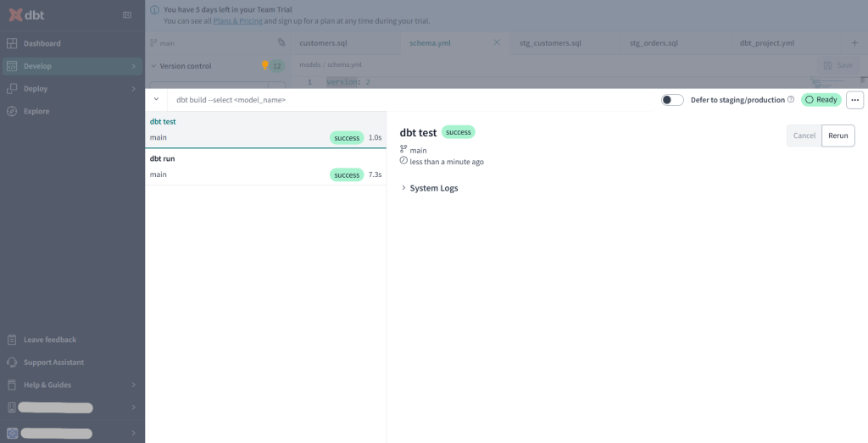
Task: Expand the user profile chevron
Action: (133, 433)
